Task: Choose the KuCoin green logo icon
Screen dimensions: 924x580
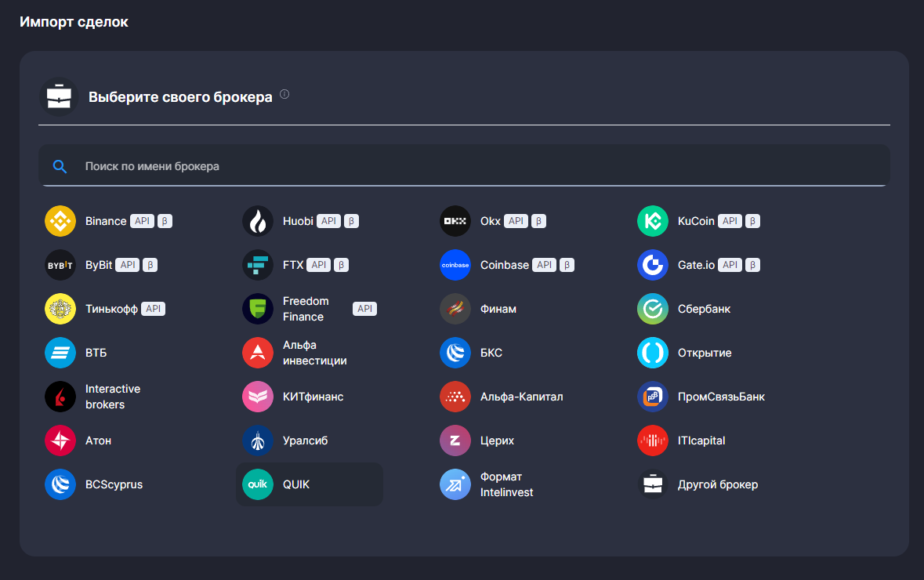Action: coord(653,221)
